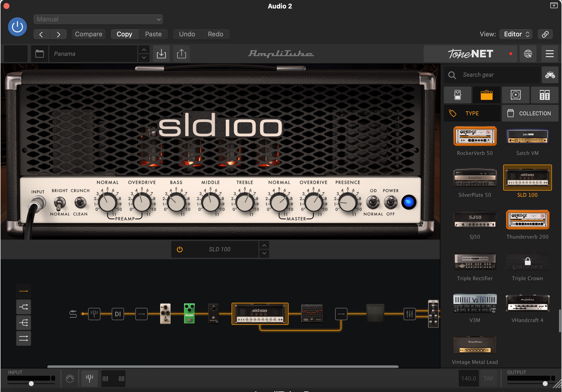Click the Paste button
The height and width of the screenshot is (392, 562).
tap(153, 34)
